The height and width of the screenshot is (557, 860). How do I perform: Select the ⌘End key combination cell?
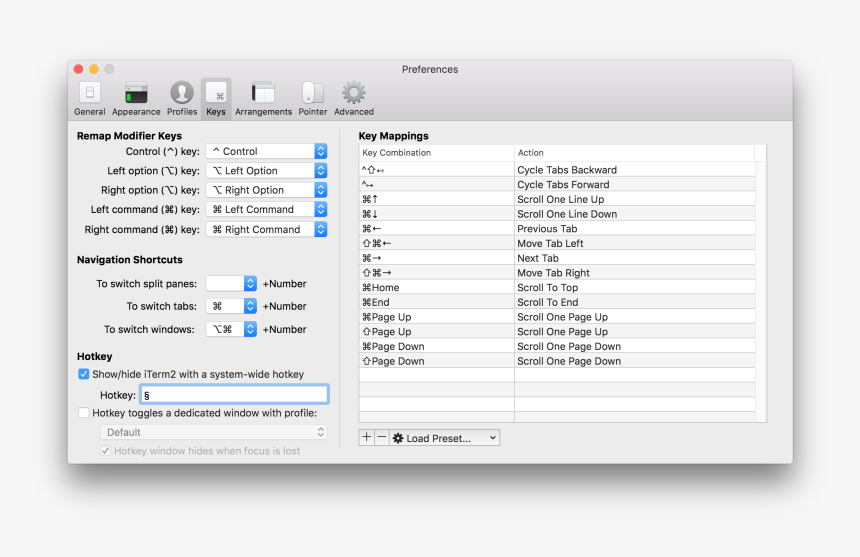(437, 302)
